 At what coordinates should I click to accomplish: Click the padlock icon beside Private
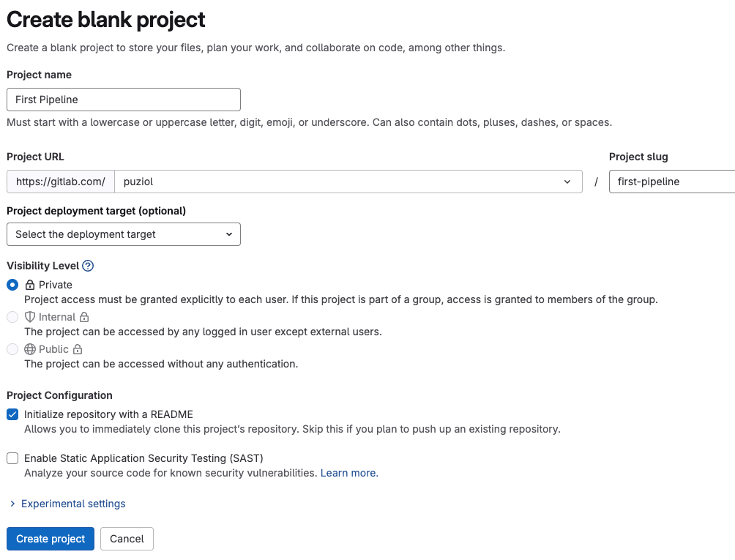pos(30,285)
